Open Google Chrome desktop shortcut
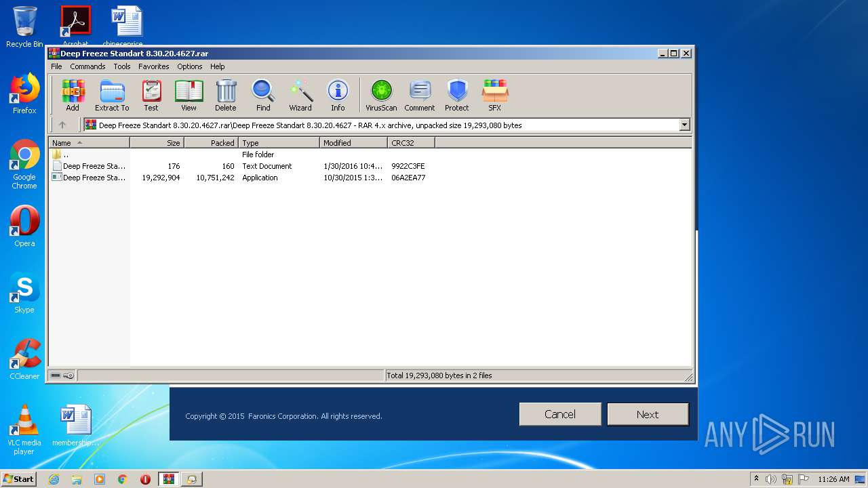This screenshot has width=868, height=488. 24,164
